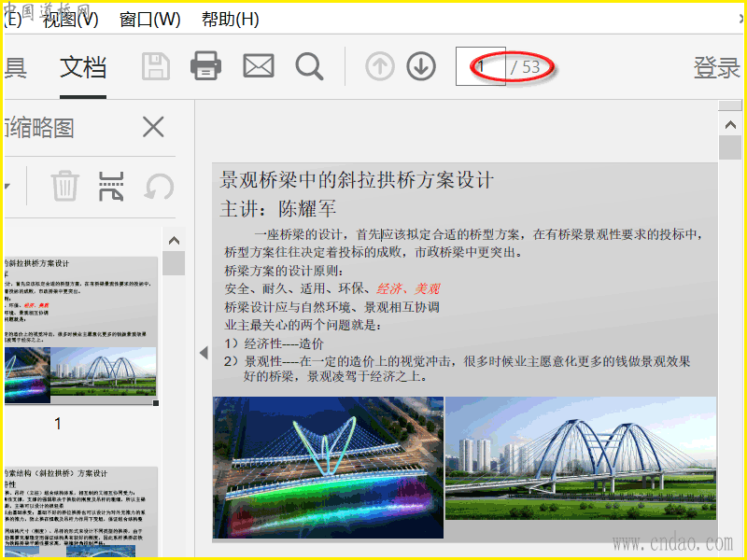Click the page label 1 under thumbnail
The height and width of the screenshot is (560, 747).
pyautogui.click(x=58, y=424)
